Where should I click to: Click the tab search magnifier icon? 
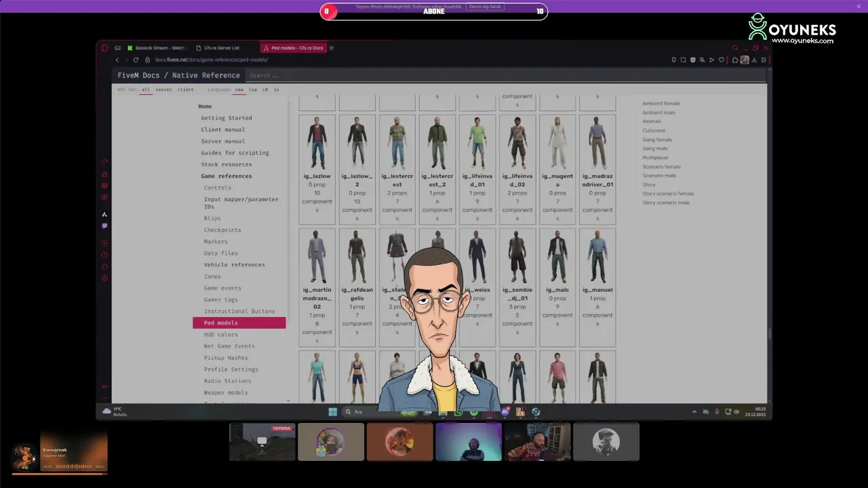click(735, 48)
